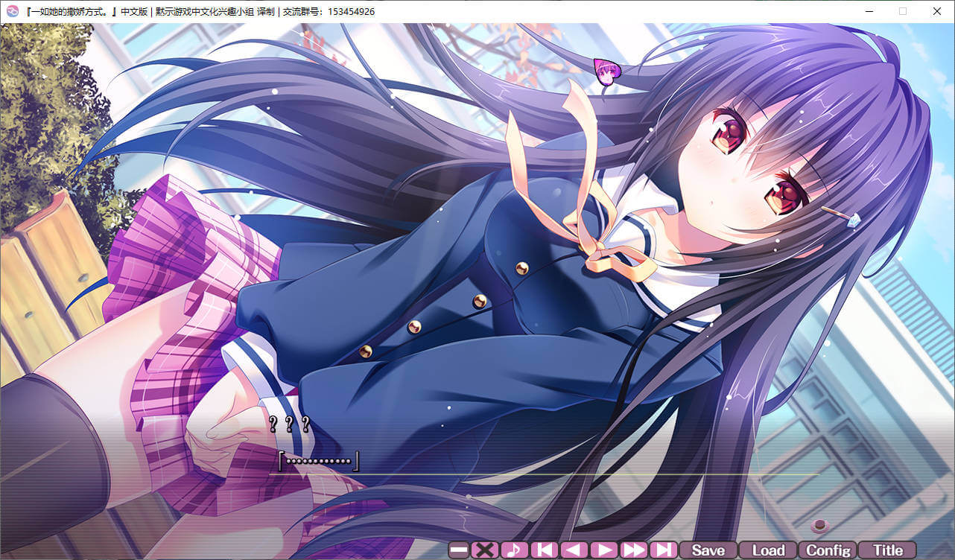Image resolution: width=955 pixels, height=560 pixels.
Task: Jump to previous scene icon
Action: 544,550
